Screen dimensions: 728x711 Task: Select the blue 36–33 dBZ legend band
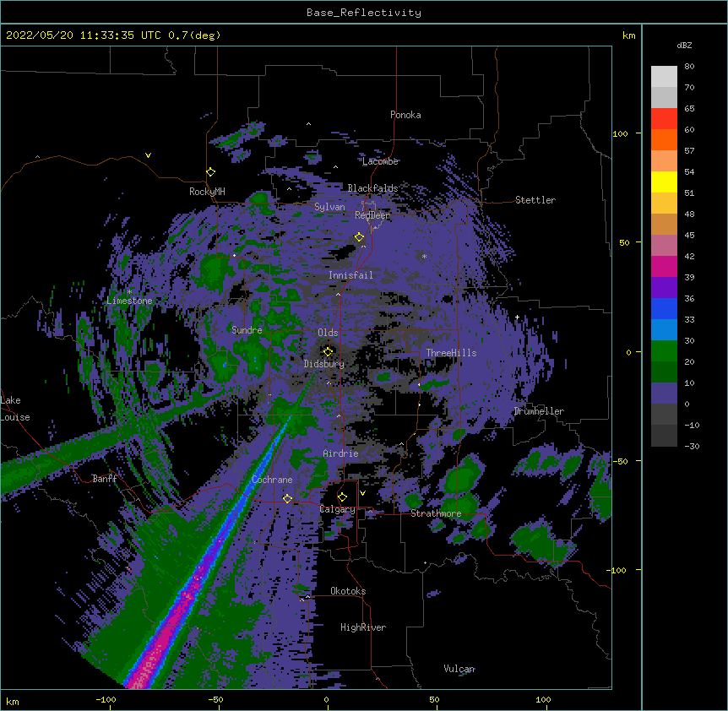tap(664, 308)
